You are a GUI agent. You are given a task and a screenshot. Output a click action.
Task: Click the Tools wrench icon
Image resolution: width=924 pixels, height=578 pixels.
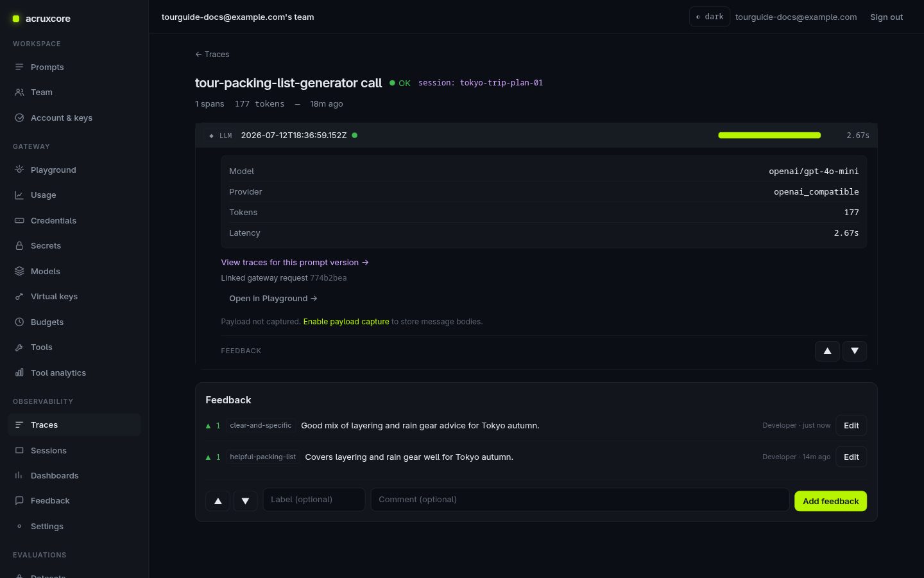(19, 347)
